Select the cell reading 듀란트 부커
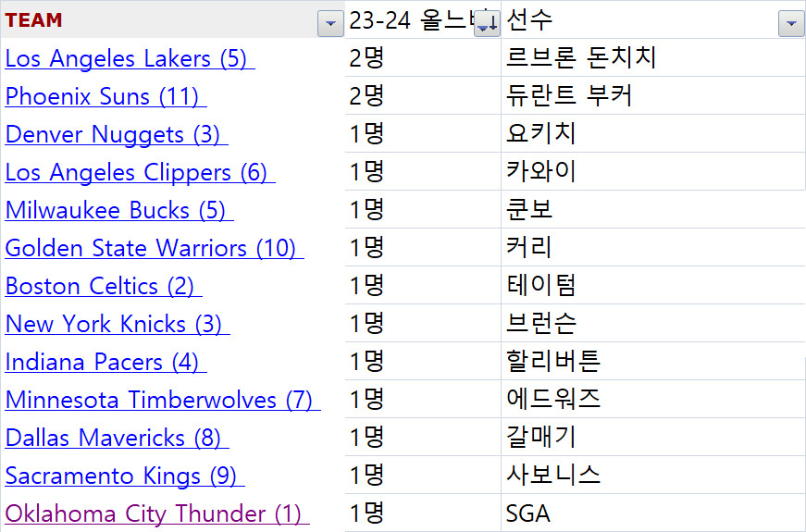The image size is (806, 532). 652,95
